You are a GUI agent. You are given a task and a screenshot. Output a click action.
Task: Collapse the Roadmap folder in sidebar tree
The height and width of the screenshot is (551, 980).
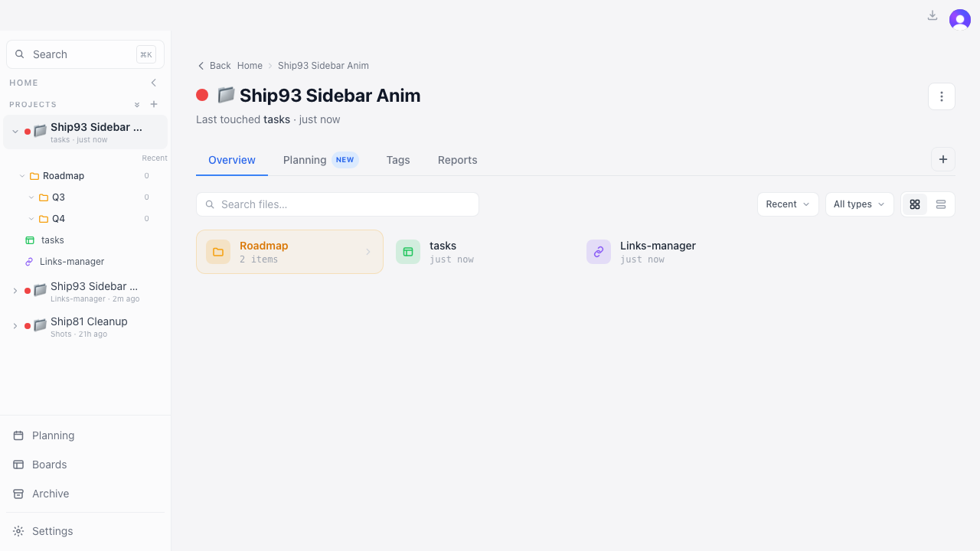point(22,176)
